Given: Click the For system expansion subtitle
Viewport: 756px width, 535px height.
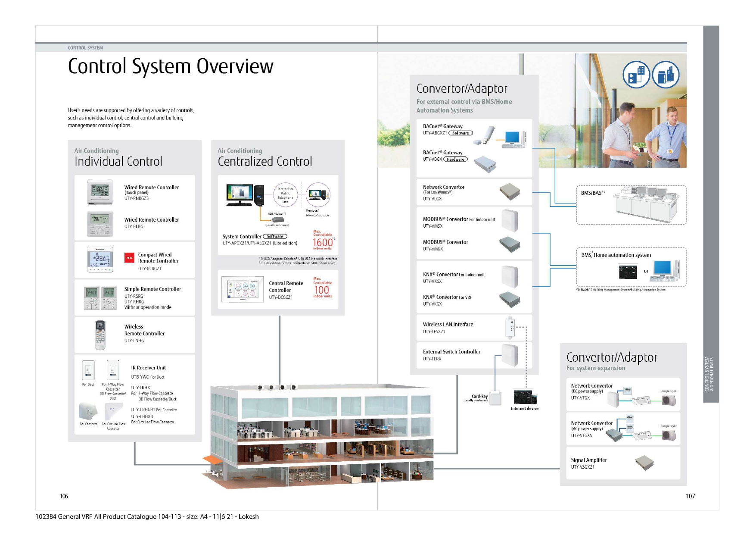Looking at the screenshot, I should coord(596,368).
